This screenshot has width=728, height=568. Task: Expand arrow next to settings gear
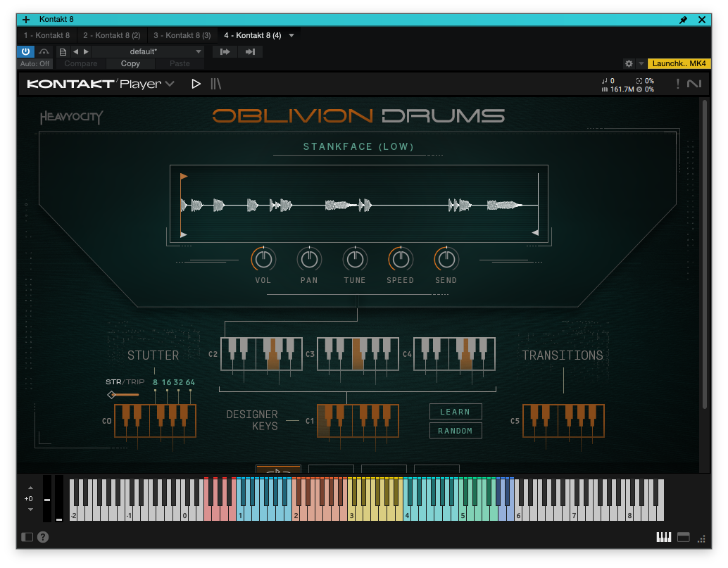[641, 63]
